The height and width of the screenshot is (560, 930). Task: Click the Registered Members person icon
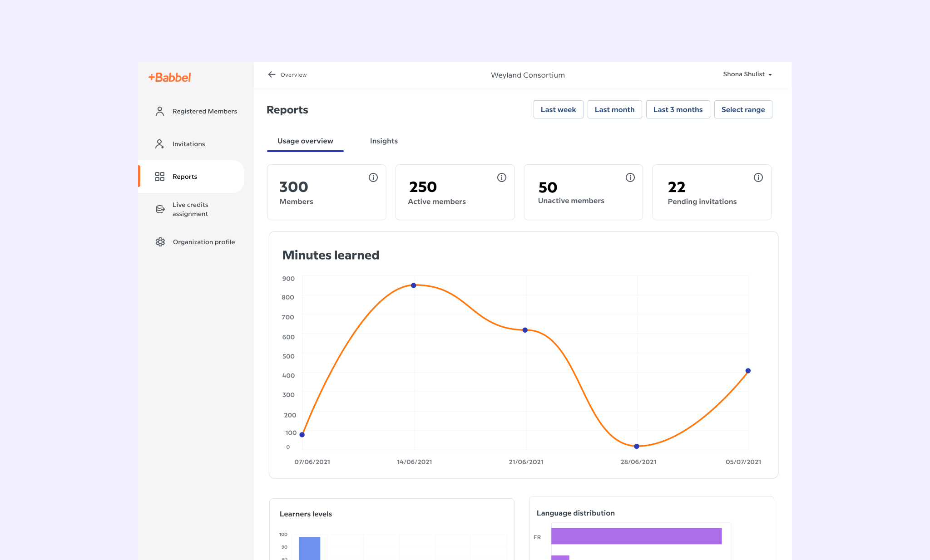(159, 111)
